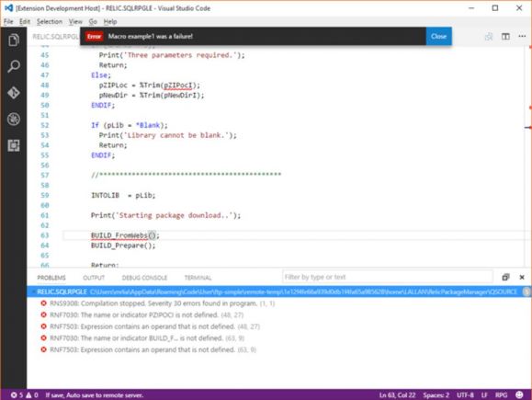Close the macro failure error notification

[438, 36]
